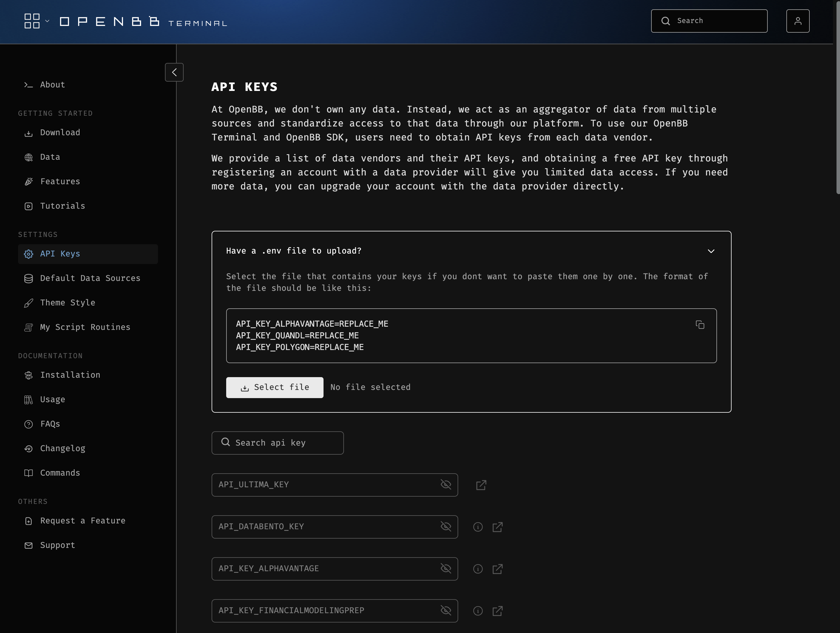Show info for API_DATABENTO_KEY
Image resolution: width=840 pixels, height=633 pixels.
click(x=478, y=527)
